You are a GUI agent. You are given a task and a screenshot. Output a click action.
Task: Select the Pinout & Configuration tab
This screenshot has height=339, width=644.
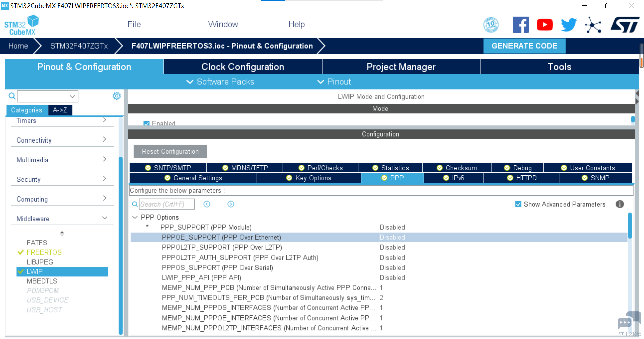tap(84, 67)
